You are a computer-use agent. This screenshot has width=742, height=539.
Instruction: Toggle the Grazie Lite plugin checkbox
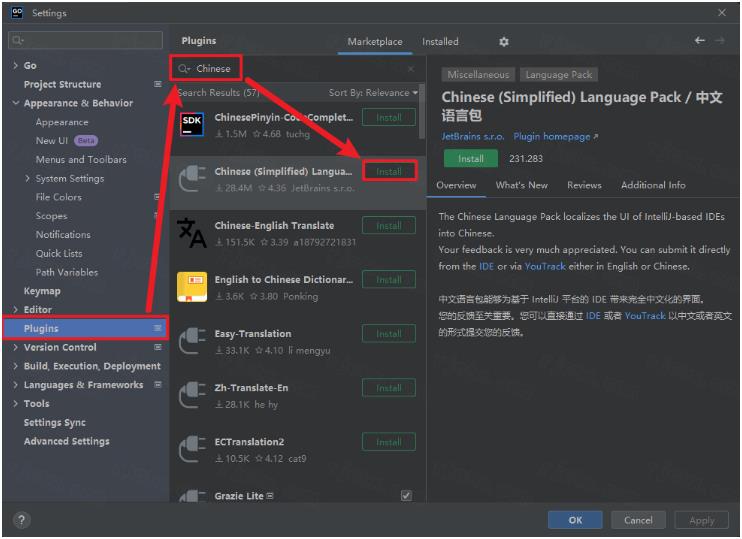pos(406,495)
